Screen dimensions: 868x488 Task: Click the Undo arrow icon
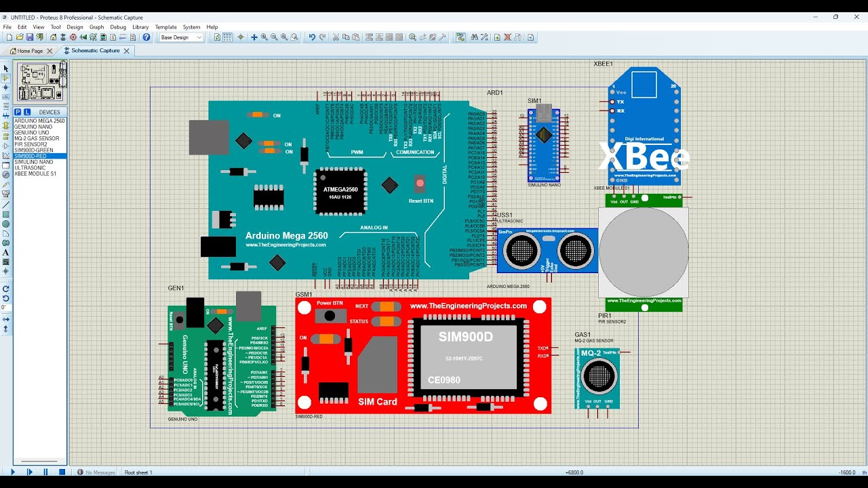coord(312,37)
